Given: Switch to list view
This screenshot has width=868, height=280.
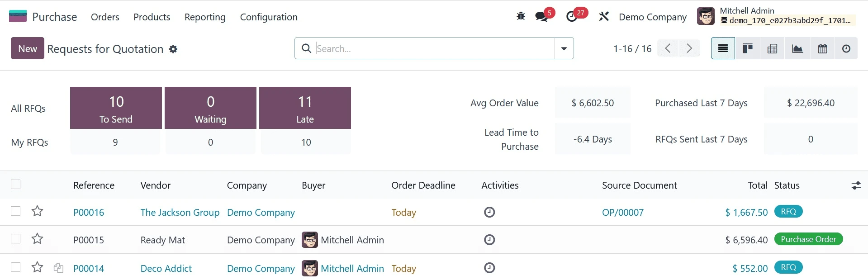Looking at the screenshot, I should [723, 48].
